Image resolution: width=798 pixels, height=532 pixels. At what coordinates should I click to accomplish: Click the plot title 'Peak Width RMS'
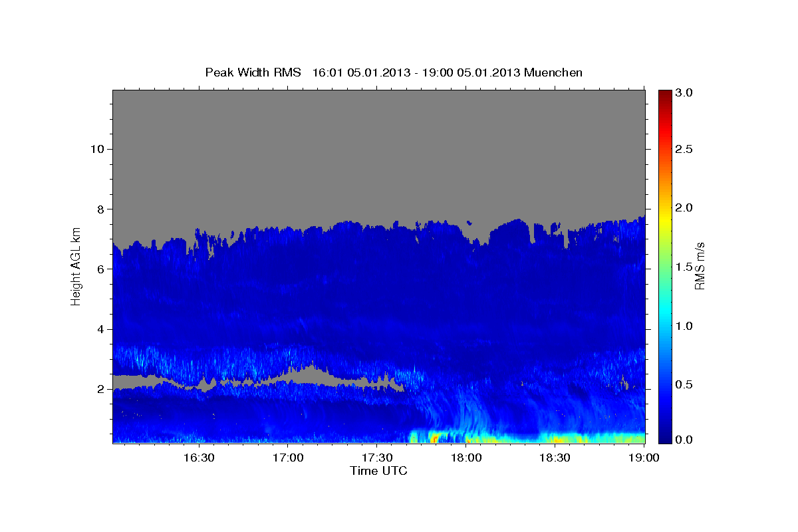point(253,72)
